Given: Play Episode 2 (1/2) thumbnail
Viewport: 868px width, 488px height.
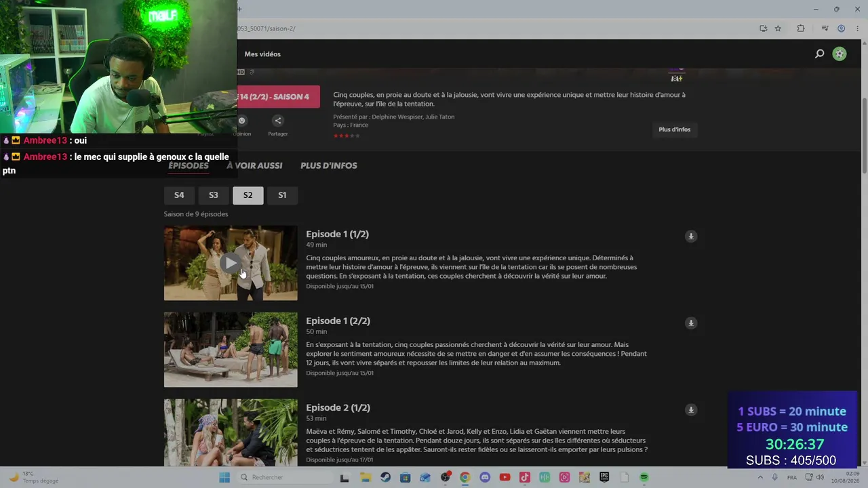Looking at the screenshot, I should [x=231, y=432].
